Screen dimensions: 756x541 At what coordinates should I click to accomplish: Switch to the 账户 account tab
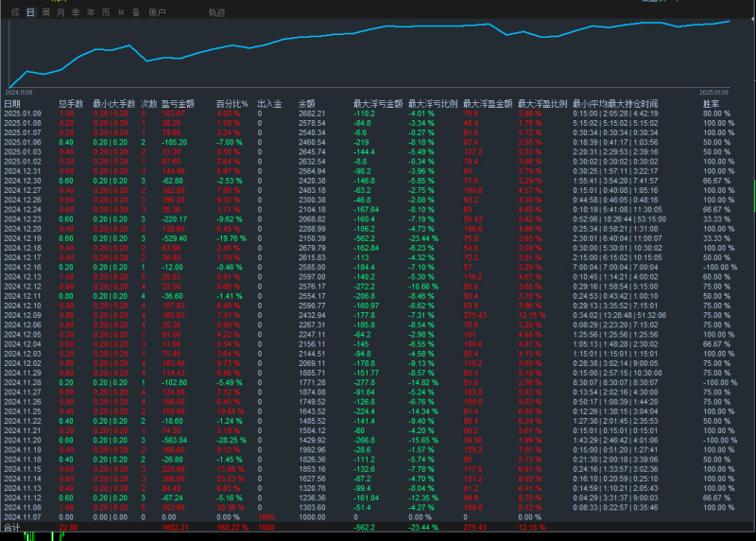coord(158,13)
